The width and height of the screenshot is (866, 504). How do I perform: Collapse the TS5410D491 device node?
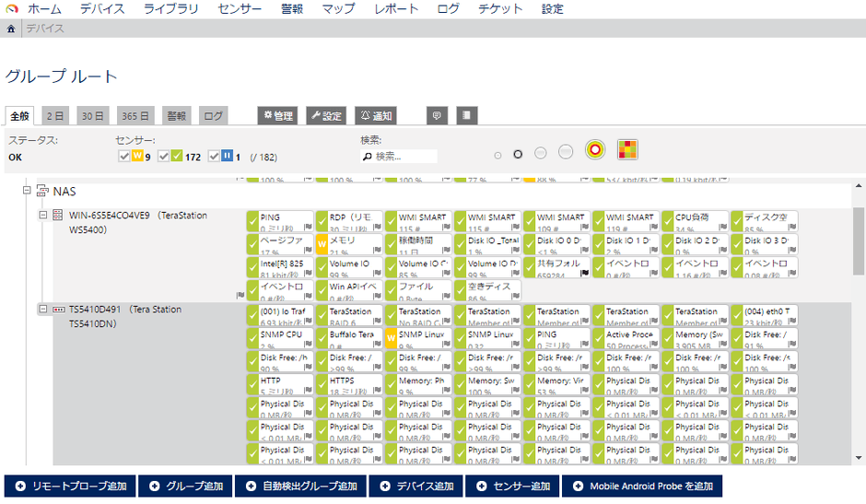(x=42, y=311)
